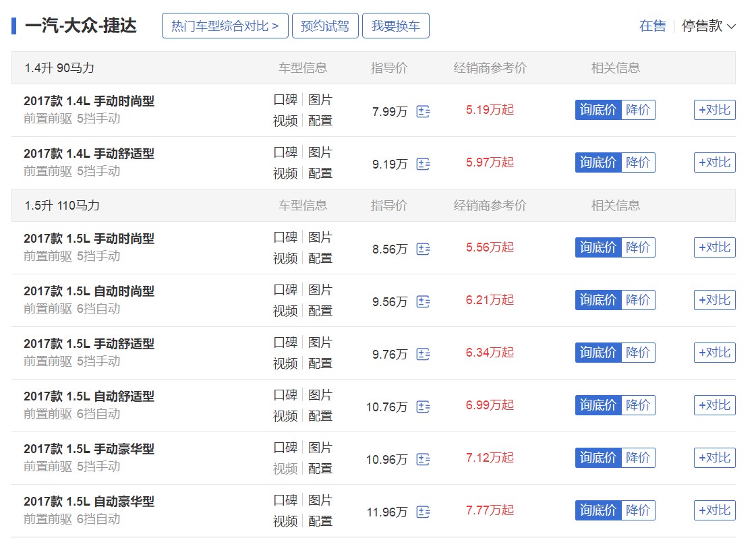Add 2017款 1.5L 自动时尚型 to comparison

tap(714, 299)
